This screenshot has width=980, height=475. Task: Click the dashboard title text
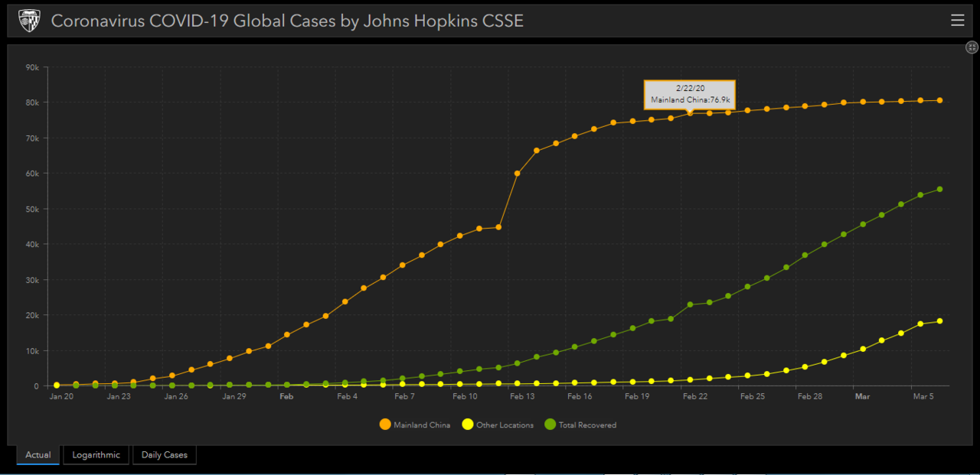click(287, 21)
